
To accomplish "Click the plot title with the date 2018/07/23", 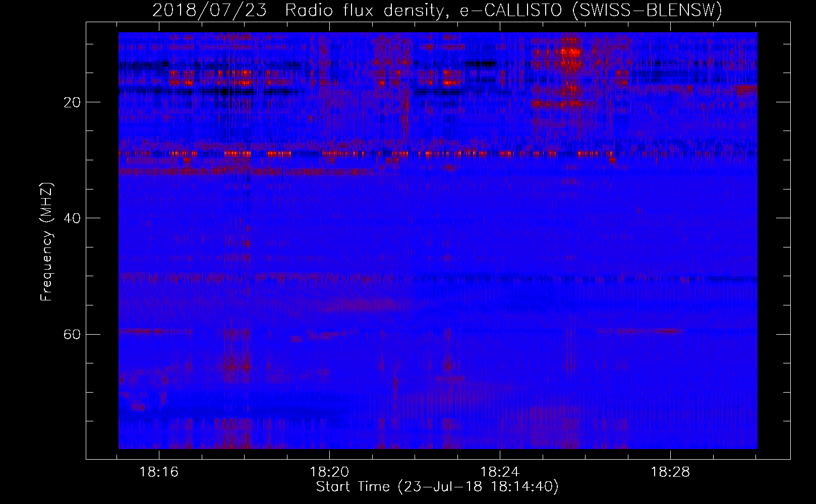I will tap(437, 11).
